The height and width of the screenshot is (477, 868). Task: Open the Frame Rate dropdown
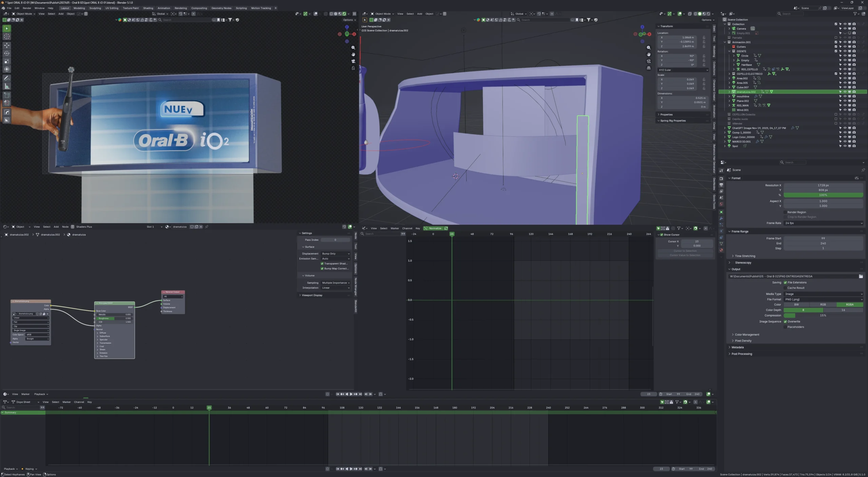[x=823, y=223]
